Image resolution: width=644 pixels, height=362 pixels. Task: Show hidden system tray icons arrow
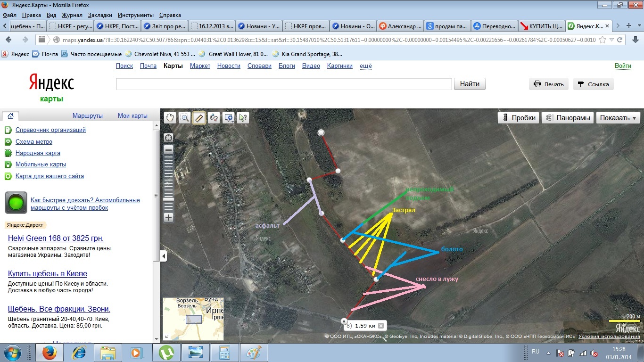[547, 353]
